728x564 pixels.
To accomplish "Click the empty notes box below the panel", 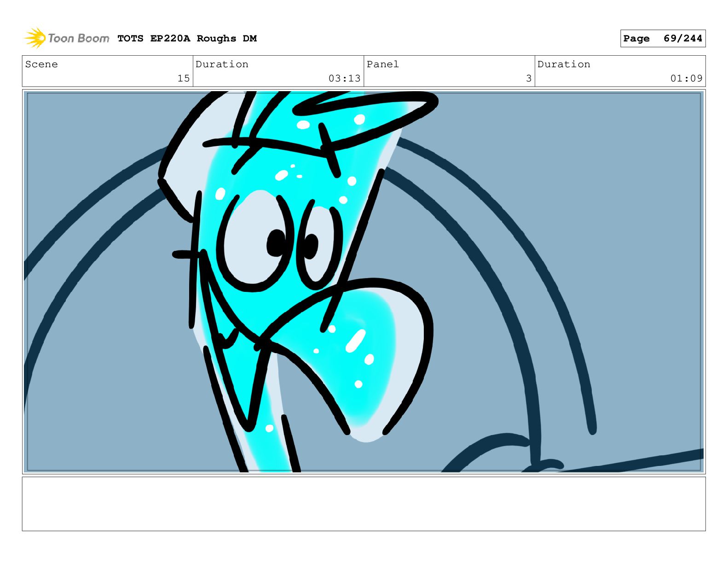I will [364, 504].
